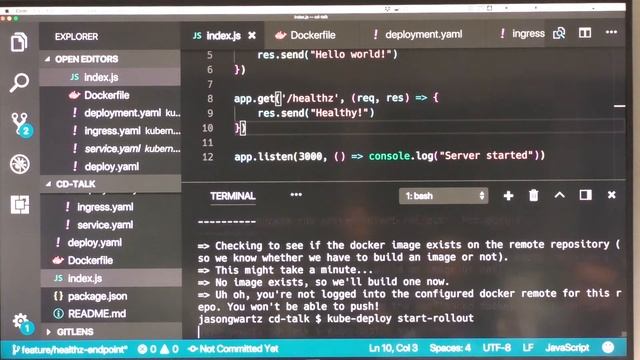The width and height of the screenshot is (640, 360).
Task: Create a new terminal with plus icon
Action: click(508, 196)
